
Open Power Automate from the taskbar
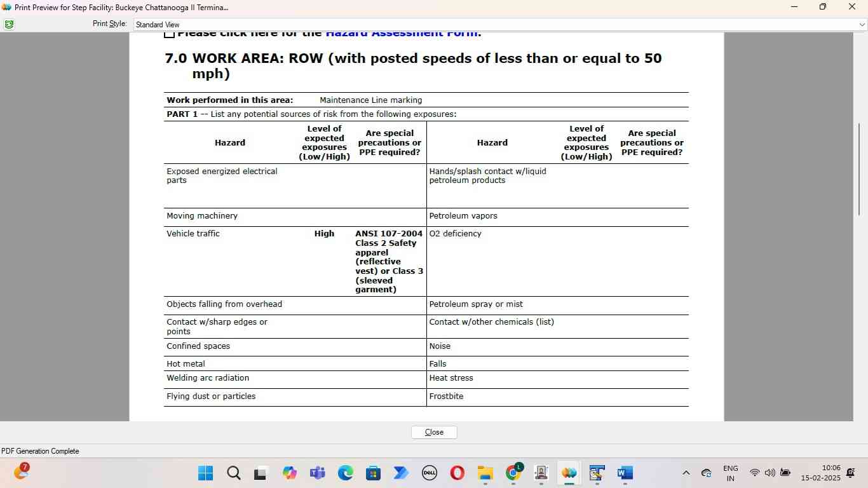pos(401,473)
